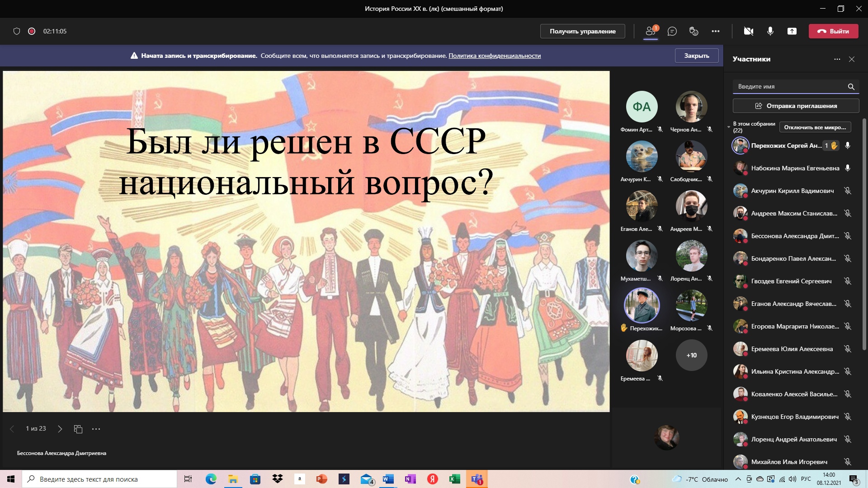
Task: Select participant Гвоздев Евгений Сергеевич
Action: [791, 281]
